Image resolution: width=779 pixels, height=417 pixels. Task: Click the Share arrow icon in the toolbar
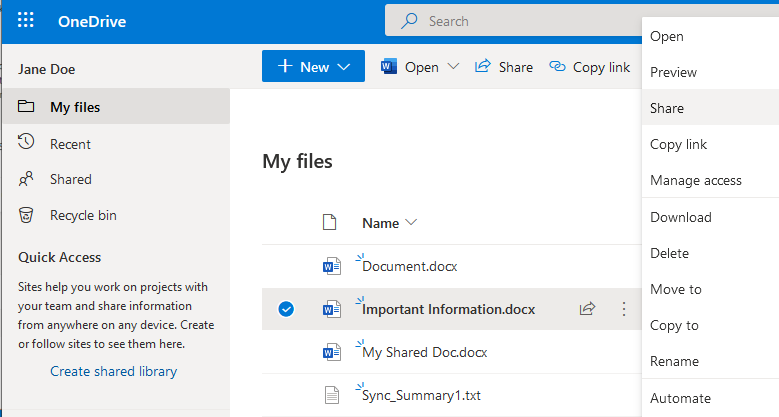(x=482, y=66)
